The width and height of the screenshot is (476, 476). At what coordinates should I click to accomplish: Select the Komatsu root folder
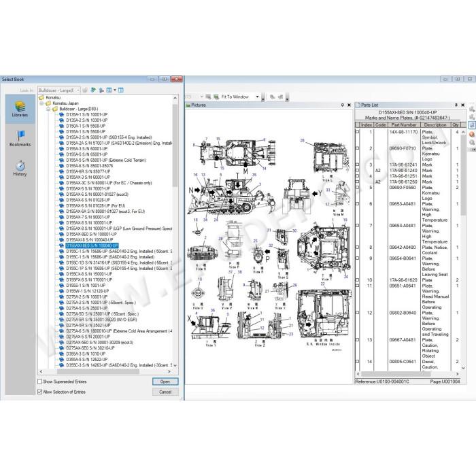(53, 97)
